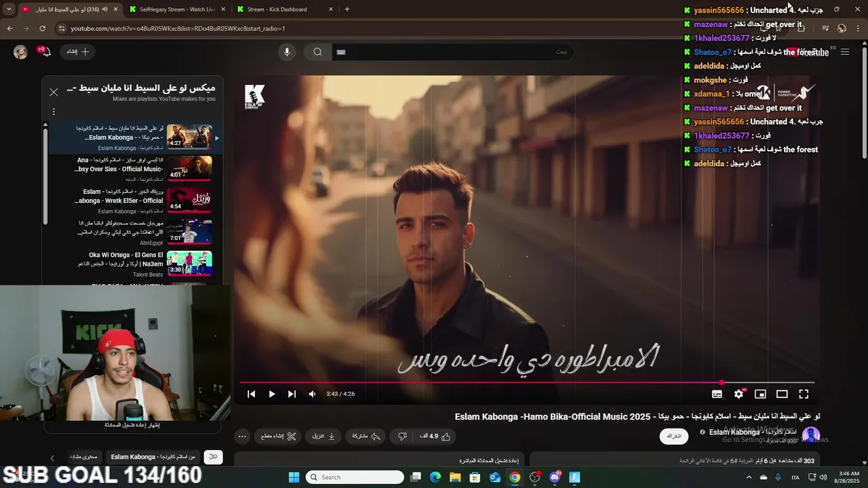Click the Windows taskbar search box
Viewport: 868px width, 488px height.
point(355,477)
